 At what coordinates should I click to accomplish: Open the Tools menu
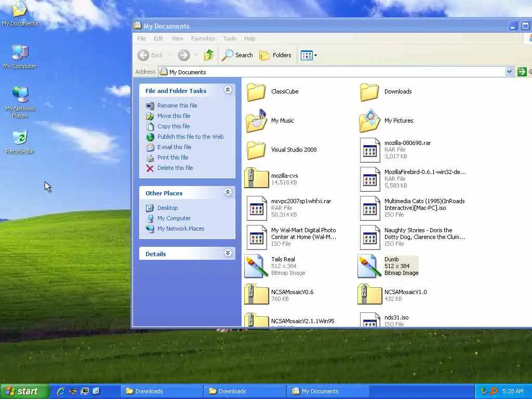(x=229, y=38)
